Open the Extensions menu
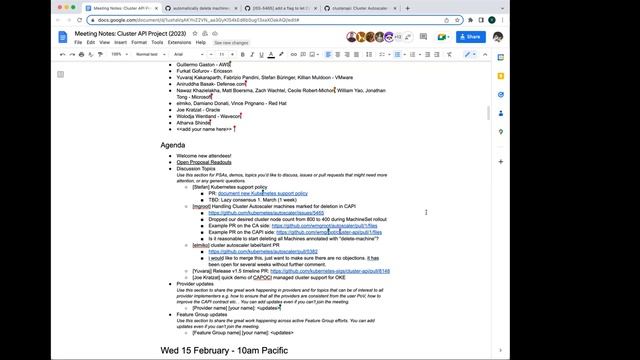Screen dimensions: 640x360 [179, 42]
